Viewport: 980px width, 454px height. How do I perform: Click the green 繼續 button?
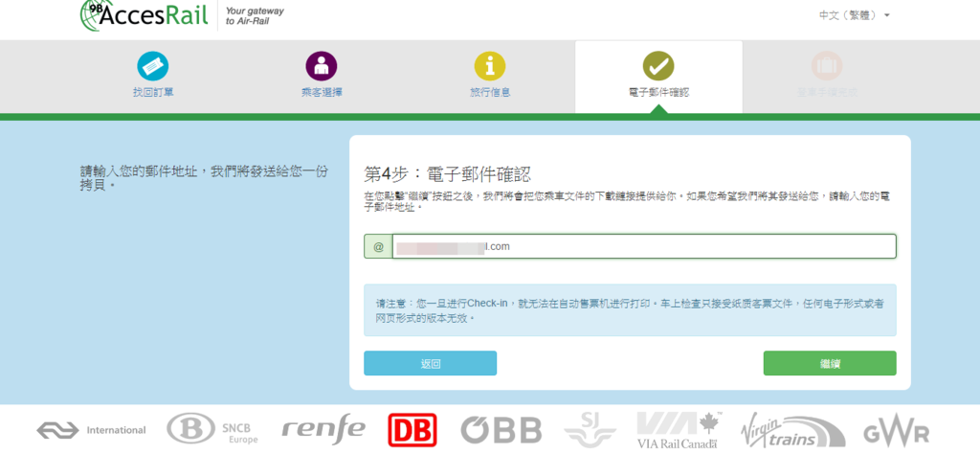pos(830,363)
